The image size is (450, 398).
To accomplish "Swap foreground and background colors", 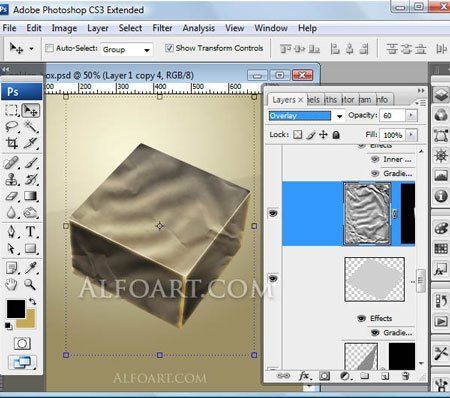I will click(x=32, y=302).
